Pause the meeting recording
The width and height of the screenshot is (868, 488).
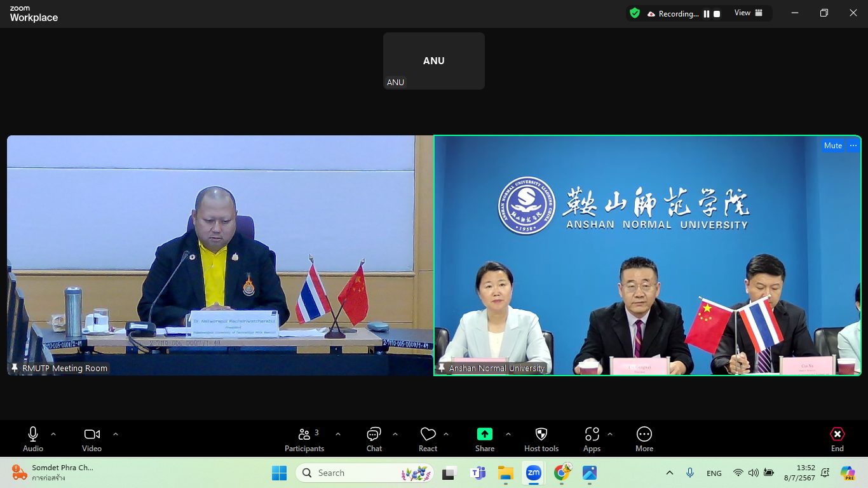pos(706,14)
